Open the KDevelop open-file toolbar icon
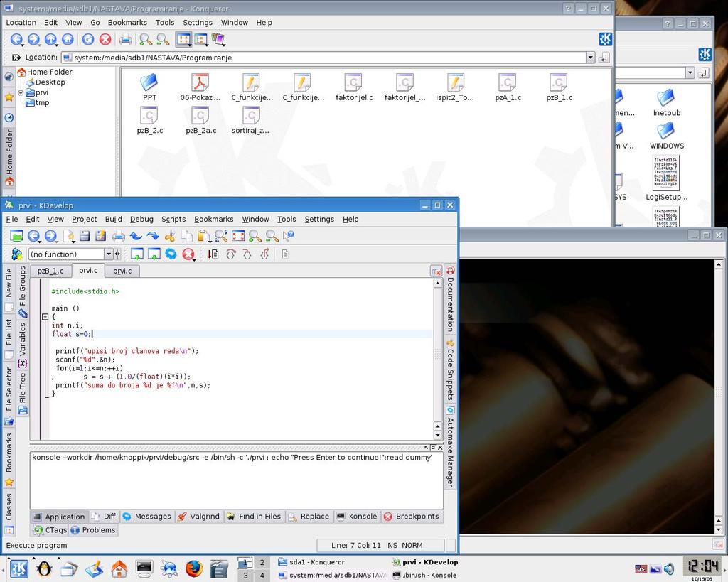This screenshot has width=728, height=582. coord(16,236)
